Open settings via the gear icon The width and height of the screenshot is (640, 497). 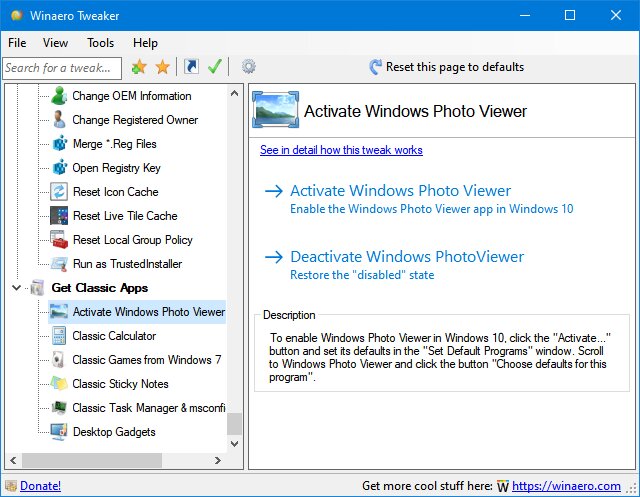[x=249, y=67]
